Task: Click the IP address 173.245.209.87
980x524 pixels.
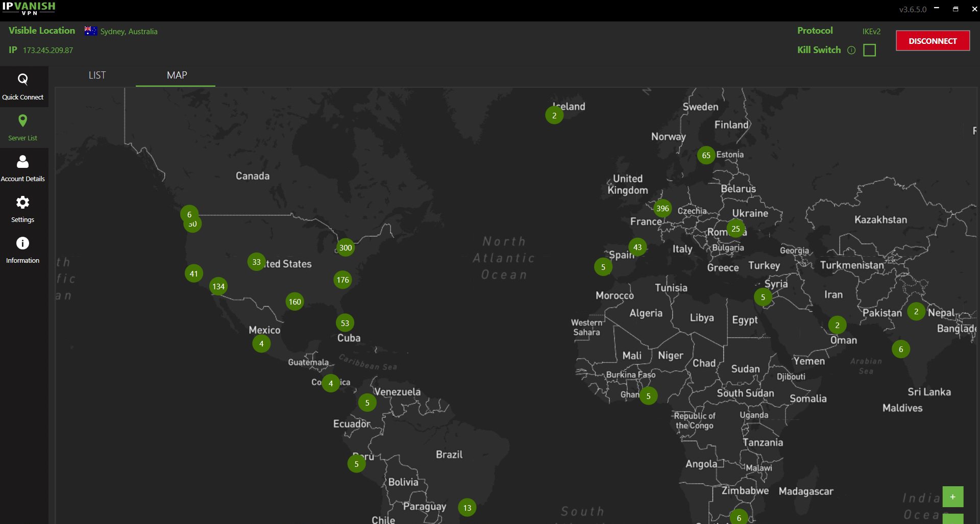Action: click(48, 51)
